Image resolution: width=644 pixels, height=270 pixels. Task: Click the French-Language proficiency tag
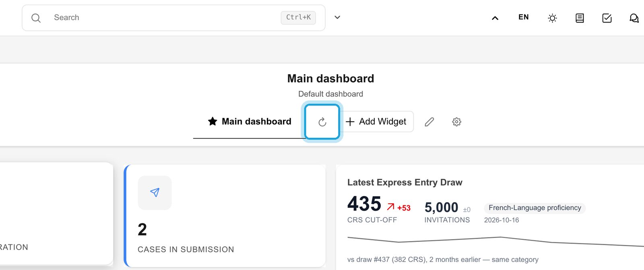tap(535, 208)
